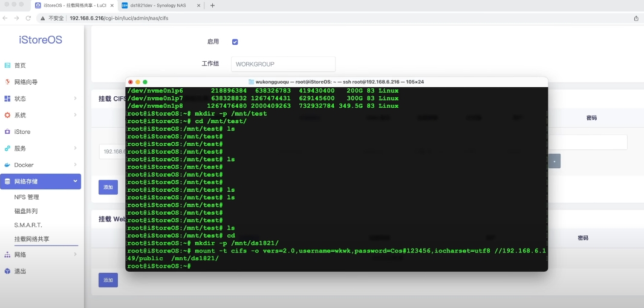Viewport: 644px width, 308px height.
Task: Toggle the 启用 enable checkbox
Action: [x=235, y=42]
